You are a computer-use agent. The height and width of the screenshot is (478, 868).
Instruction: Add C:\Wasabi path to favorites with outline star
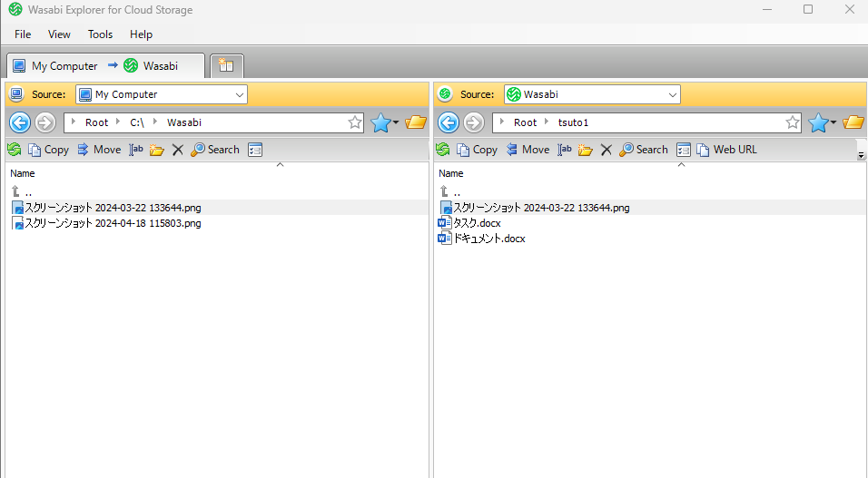click(355, 122)
